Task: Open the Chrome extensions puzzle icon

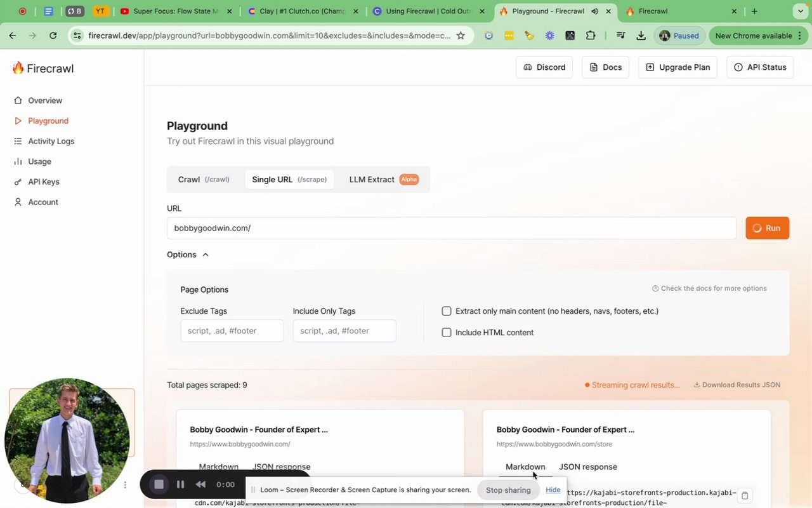Action: [591, 36]
